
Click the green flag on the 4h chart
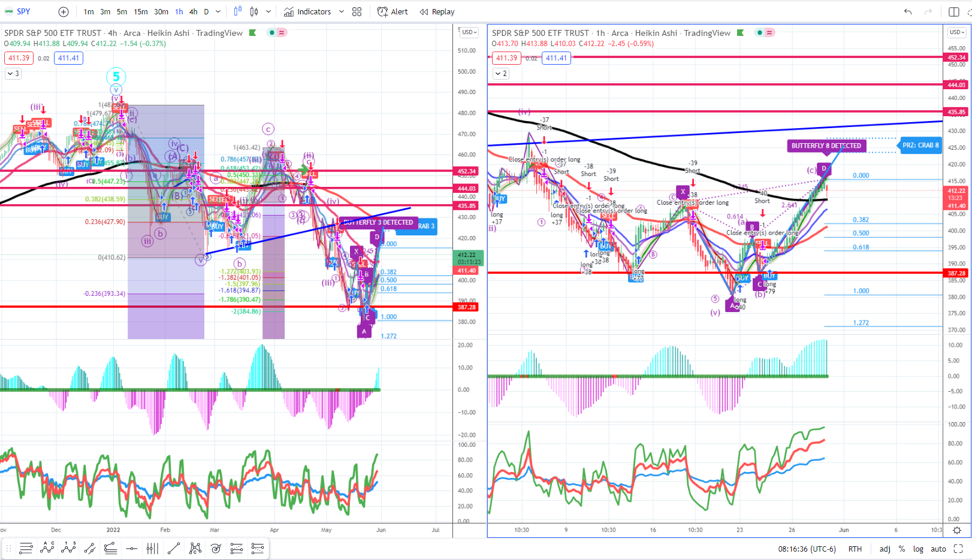(253, 33)
